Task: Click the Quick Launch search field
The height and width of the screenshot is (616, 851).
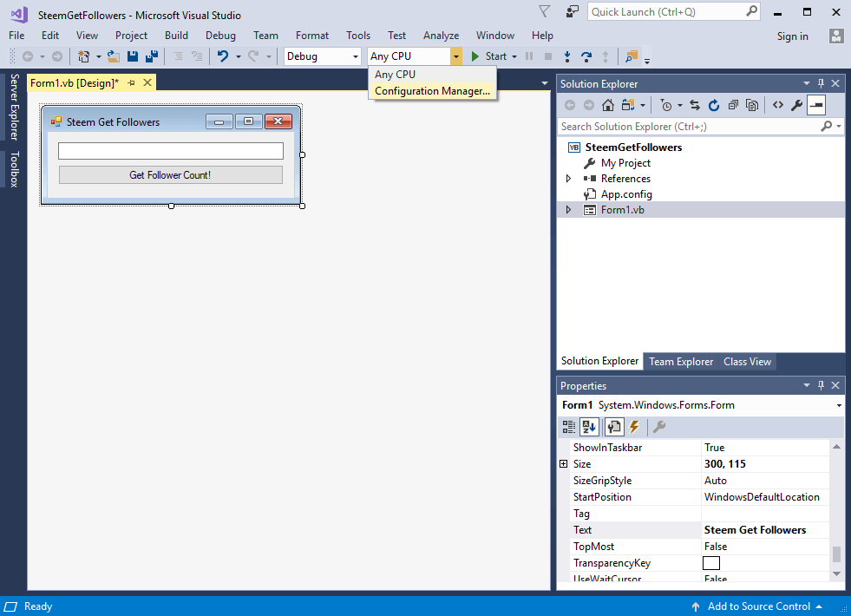Action: (x=667, y=12)
